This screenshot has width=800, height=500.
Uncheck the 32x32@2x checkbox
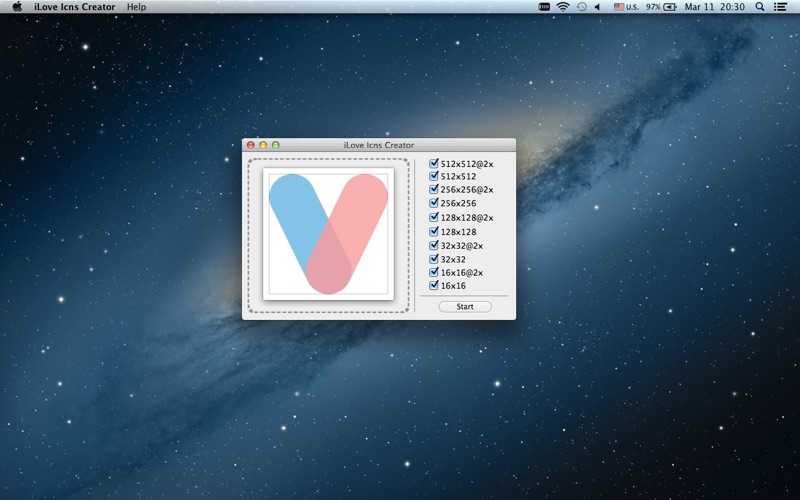(434, 245)
